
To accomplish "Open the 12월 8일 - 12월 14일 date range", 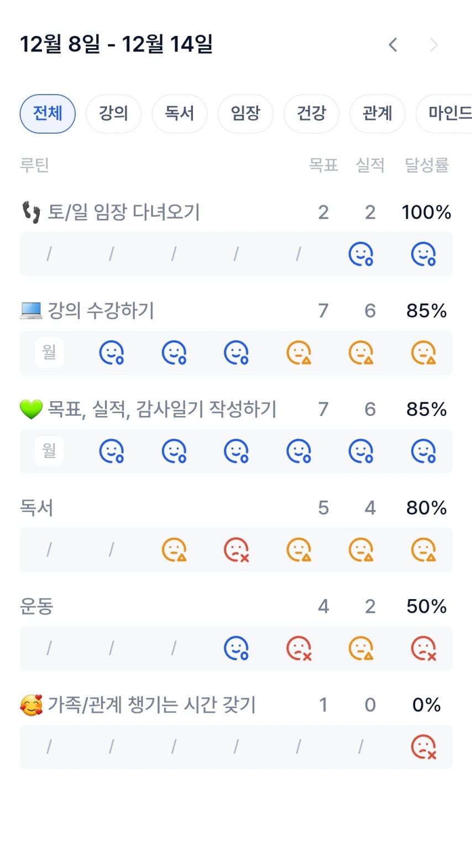I will 116,44.
